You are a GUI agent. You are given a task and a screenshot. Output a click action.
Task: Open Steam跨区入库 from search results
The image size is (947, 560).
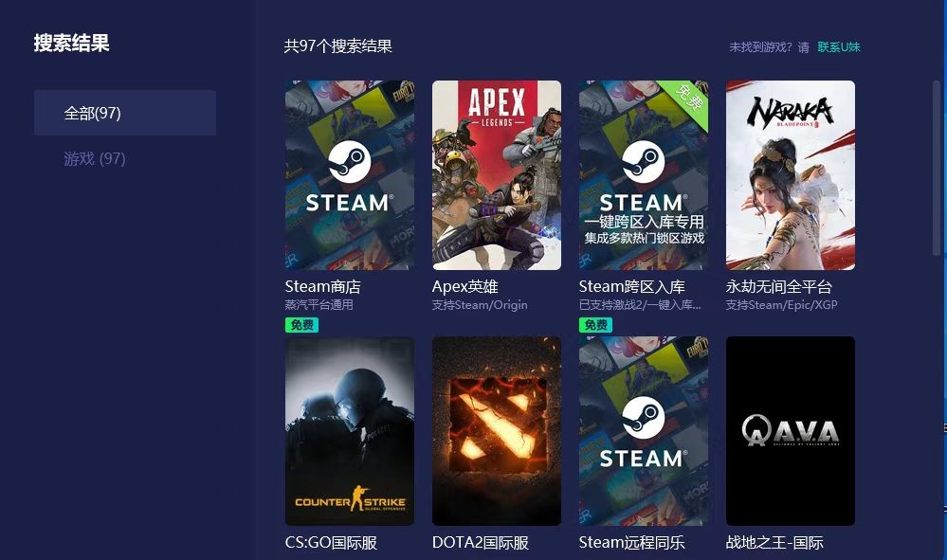click(643, 174)
